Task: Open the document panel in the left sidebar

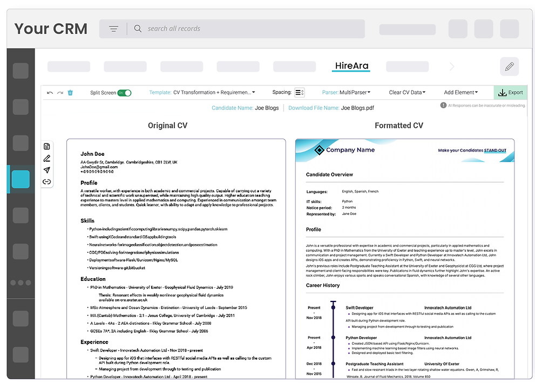Action: coord(46,146)
